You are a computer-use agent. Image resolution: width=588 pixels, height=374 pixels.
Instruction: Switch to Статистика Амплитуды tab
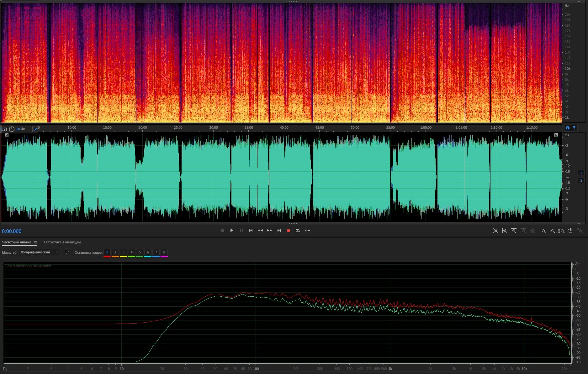point(62,242)
